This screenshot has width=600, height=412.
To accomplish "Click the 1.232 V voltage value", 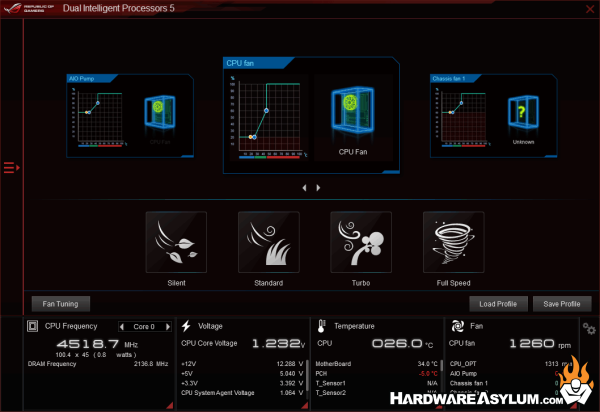I will (x=279, y=344).
